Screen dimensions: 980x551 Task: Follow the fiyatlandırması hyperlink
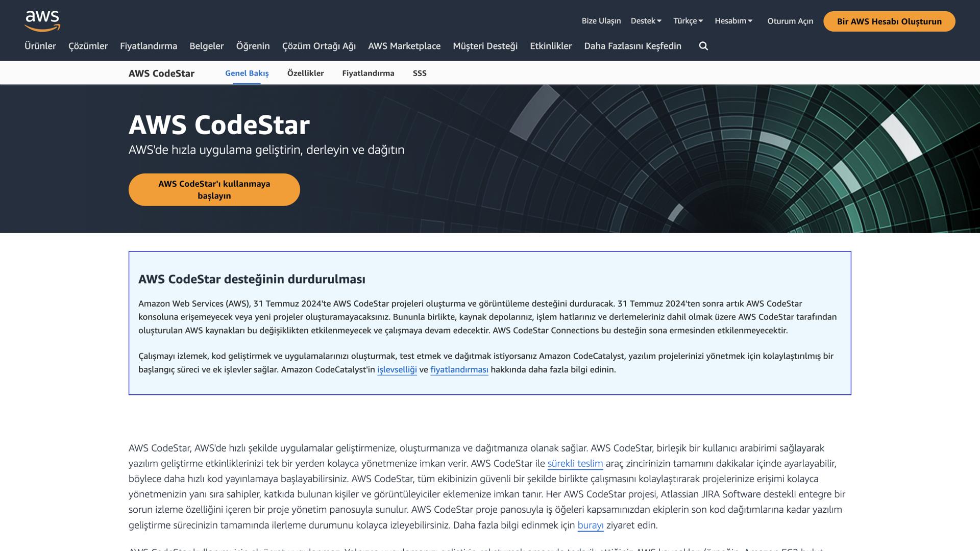(x=459, y=370)
